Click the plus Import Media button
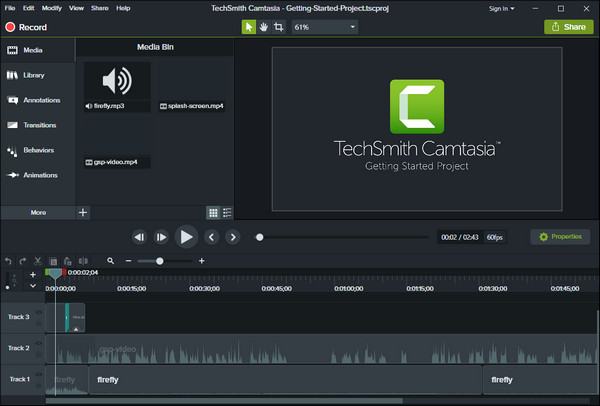The image size is (600, 406). pyautogui.click(x=83, y=212)
